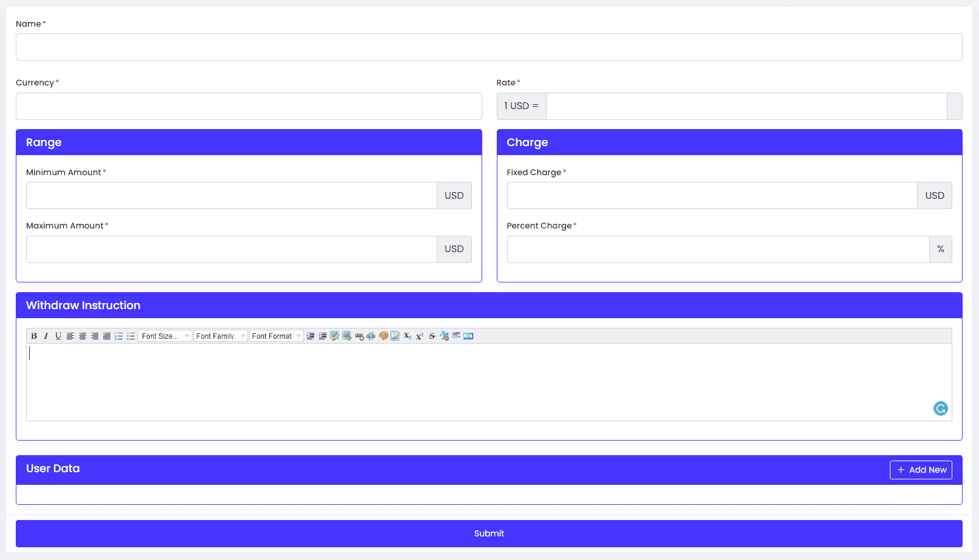Indent the instruction text

pos(311,336)
